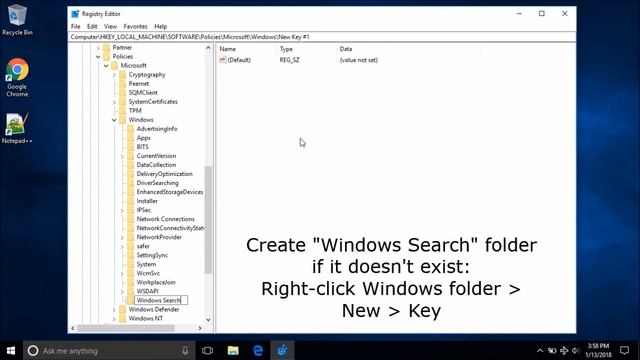Click the Cortana circle icon
The image size is (640, 360).
[x=33, y=351]
